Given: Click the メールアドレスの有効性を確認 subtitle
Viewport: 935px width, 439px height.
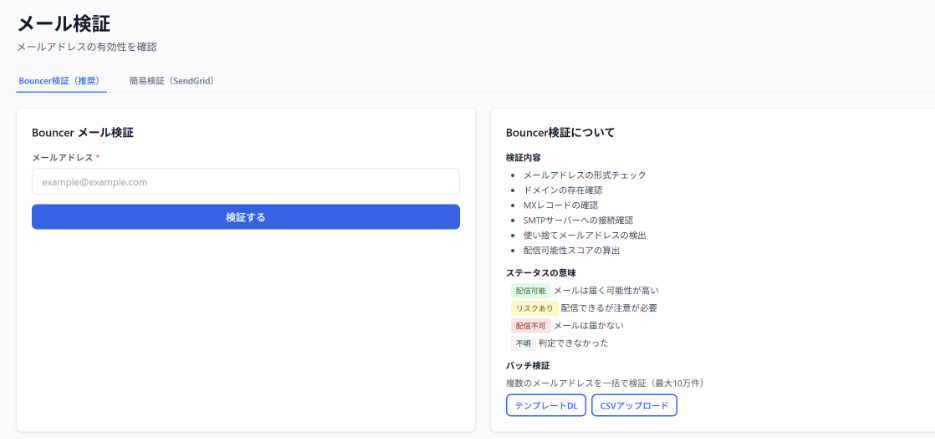Looking at the screenshot, I should click(x=87, y=47).
